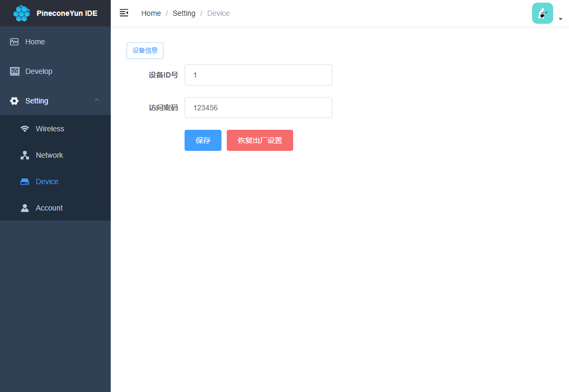The height and width of the screenshot is (392, 569).
Task: Select the Device submenu item
Action: point(55,181)
